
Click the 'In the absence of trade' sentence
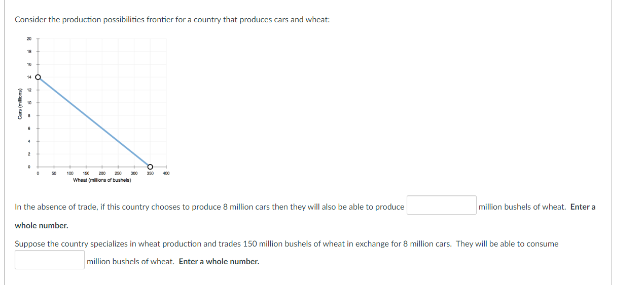tap(209, 207)
